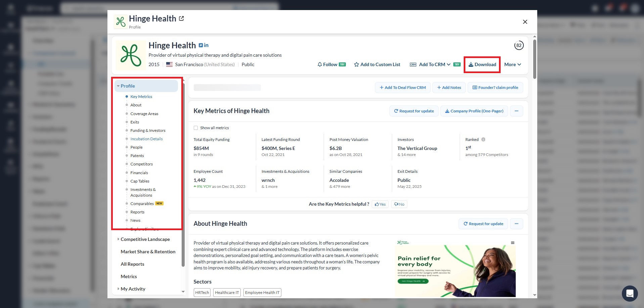Click hamburger menu on website preview
644x308 pixels.
[512, 243]
